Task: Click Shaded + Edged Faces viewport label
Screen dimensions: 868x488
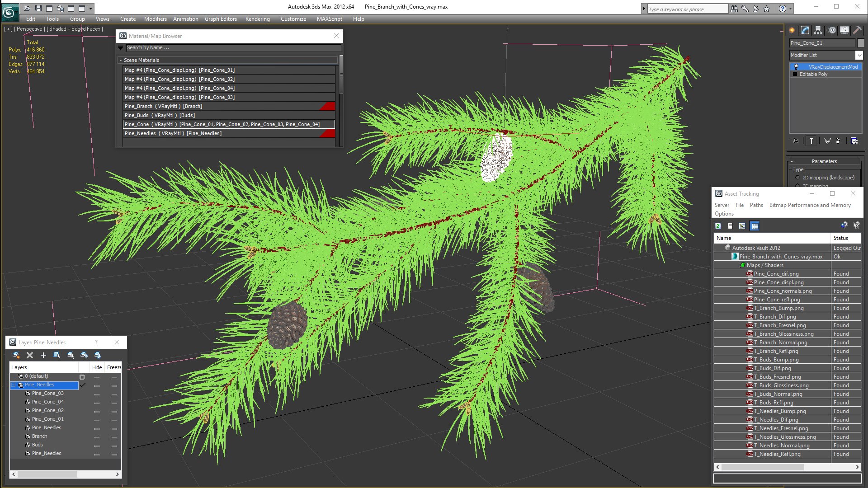Action: pyautogui.click(x=75, y=29)
